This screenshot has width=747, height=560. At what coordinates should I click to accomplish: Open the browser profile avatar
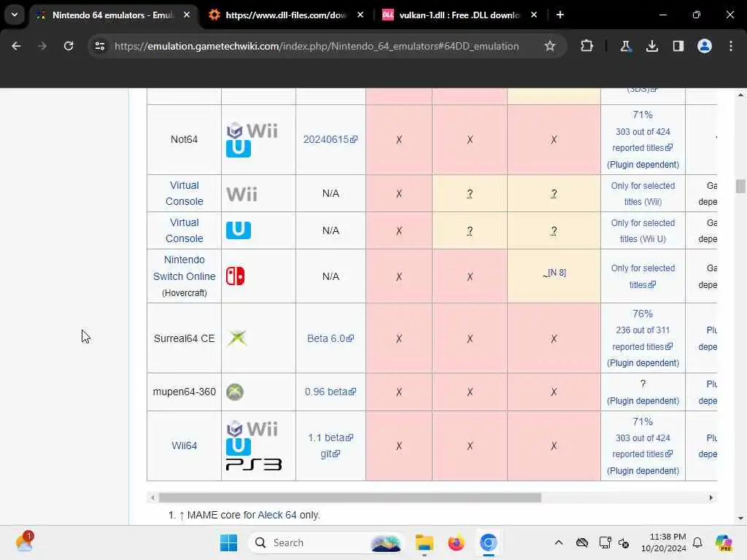click(705, 46)
